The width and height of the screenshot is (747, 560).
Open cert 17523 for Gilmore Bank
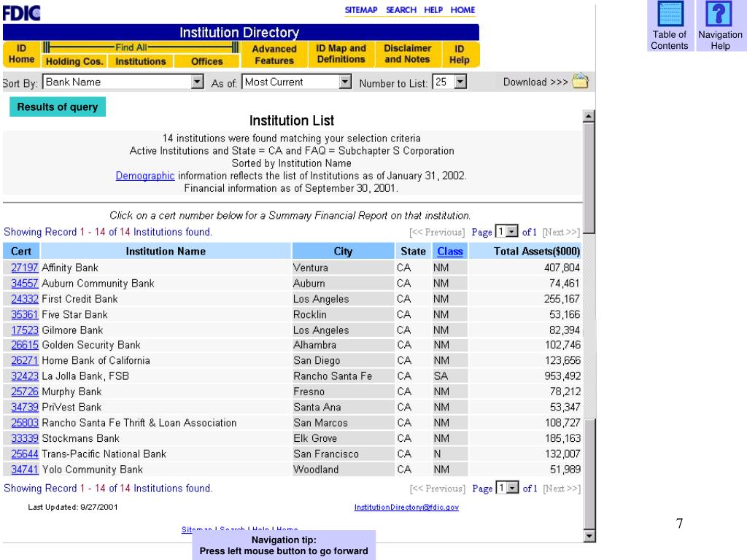[24, 330]
